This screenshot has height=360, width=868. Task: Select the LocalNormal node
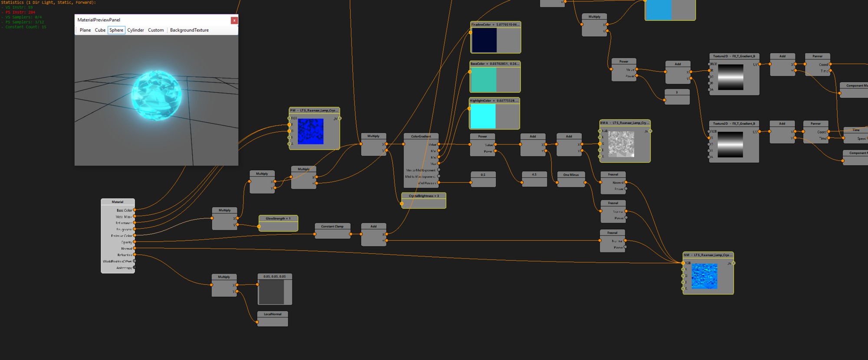[x=273, y=319]
